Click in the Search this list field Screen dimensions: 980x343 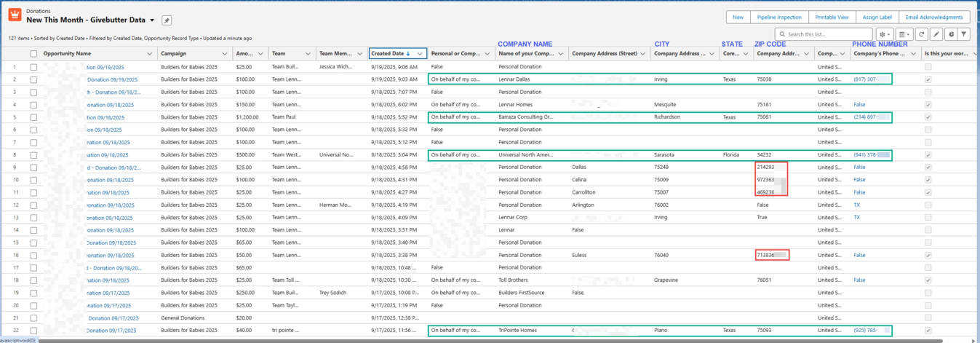(827, 34)
